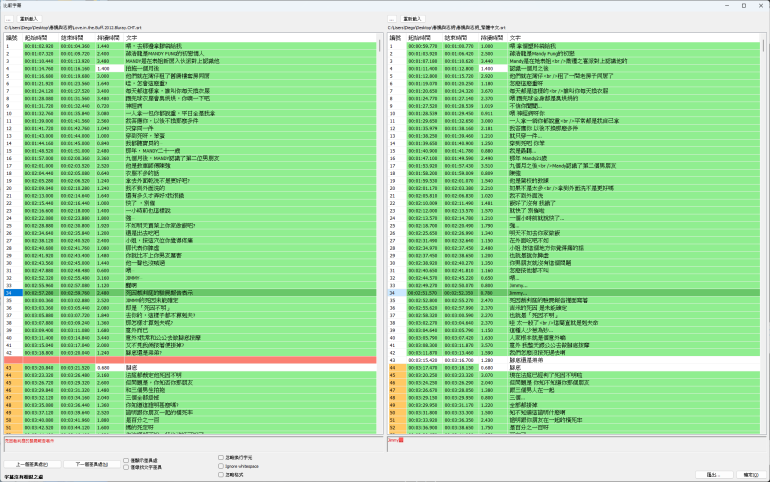The height and width of the screenshot is (482, 770).
Task: Select highlighted right row 34 at 00:02:51.570
Action: coord(574,293)
